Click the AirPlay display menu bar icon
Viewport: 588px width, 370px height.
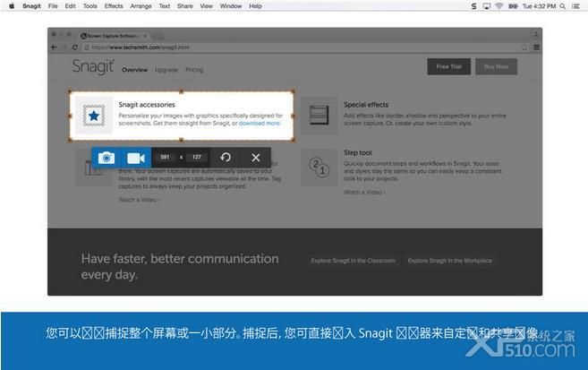[x=486, y=6]
